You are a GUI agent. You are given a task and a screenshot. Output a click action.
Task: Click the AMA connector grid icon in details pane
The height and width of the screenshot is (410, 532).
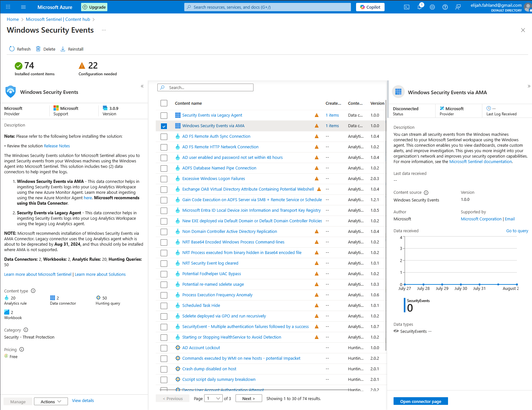(398, 92)
